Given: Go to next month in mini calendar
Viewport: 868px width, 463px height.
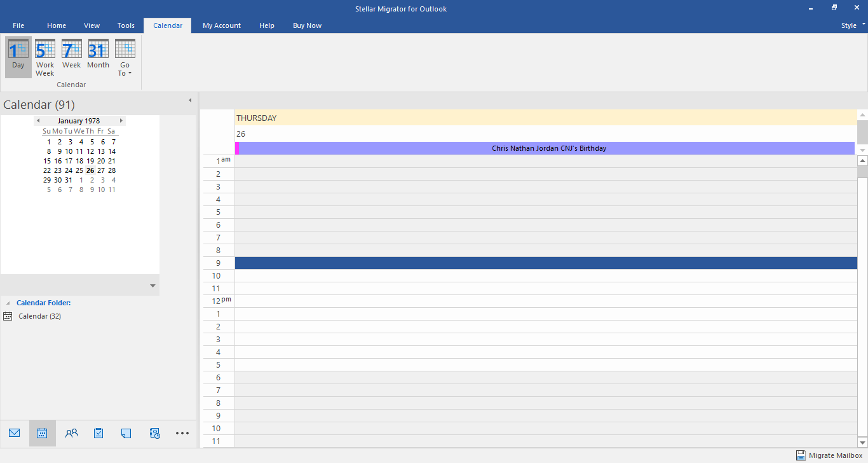Looking at the screenshot, I should (121, 121).
